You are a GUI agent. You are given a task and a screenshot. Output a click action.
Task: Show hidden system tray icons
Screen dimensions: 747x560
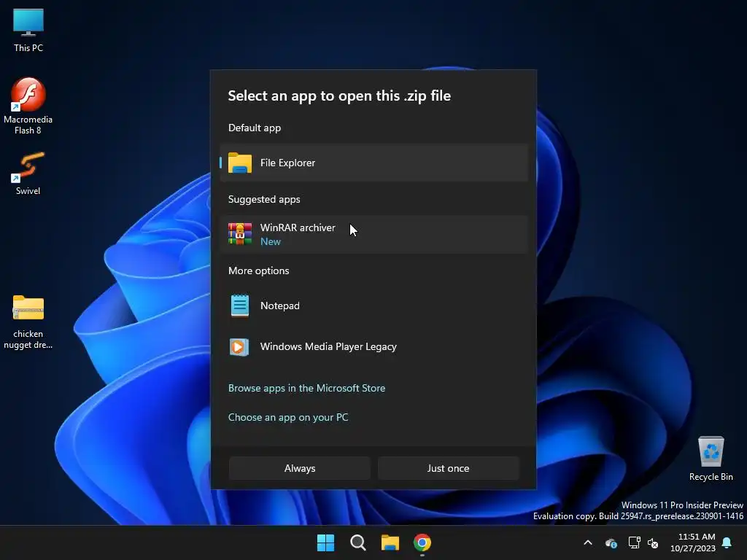click(x=588, y=542)
